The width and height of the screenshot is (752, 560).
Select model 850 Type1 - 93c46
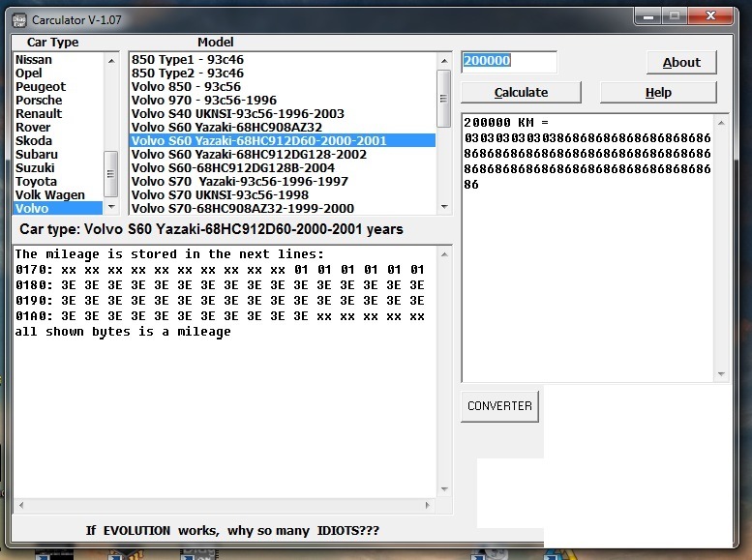coord(283,59)
